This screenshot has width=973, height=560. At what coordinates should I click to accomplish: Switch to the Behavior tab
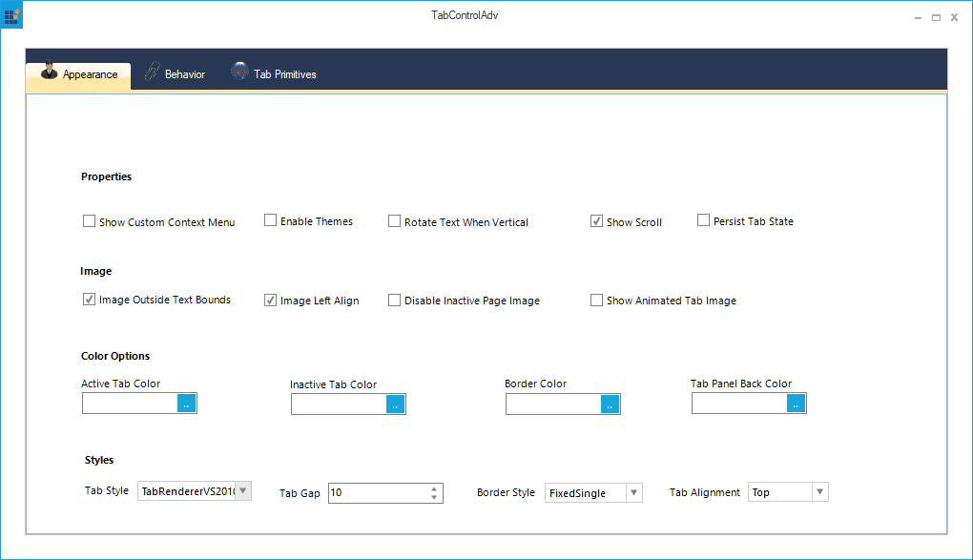[x=181, y=73]
